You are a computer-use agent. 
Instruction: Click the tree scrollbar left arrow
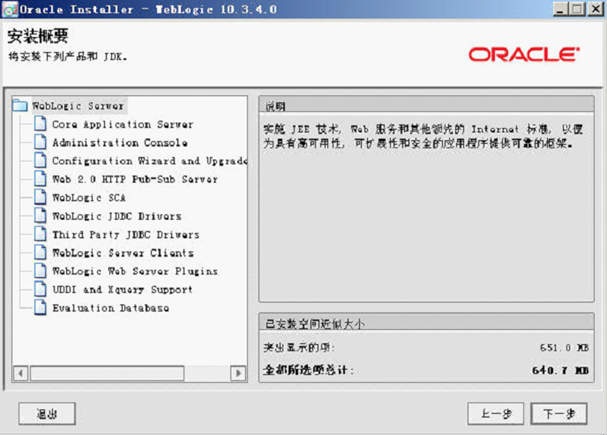coord(21,373)
